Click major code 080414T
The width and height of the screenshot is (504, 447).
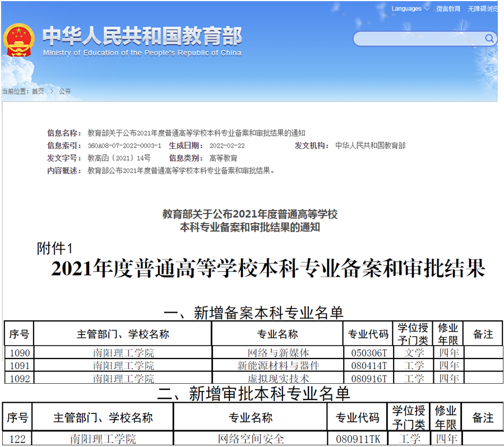click(x=369, y=365)
